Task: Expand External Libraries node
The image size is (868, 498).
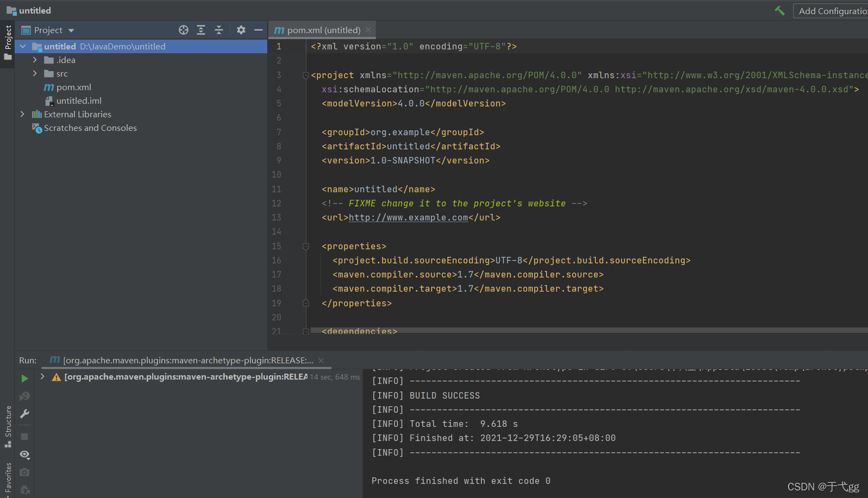Action: click(22, 114)
